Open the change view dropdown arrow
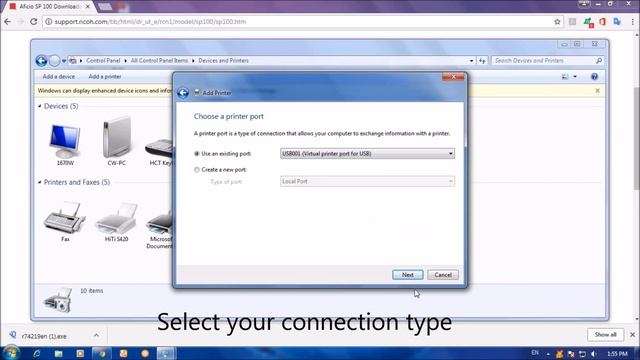640x360 pixels. 575,77
